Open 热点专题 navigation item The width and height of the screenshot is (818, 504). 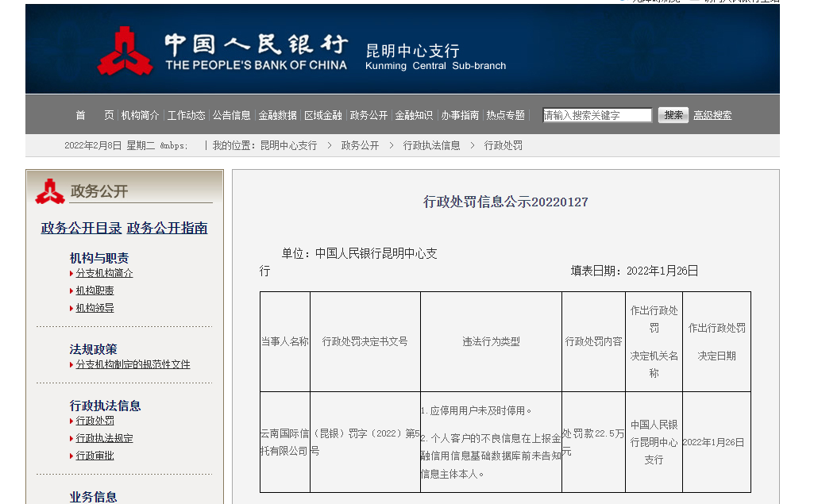506,115
